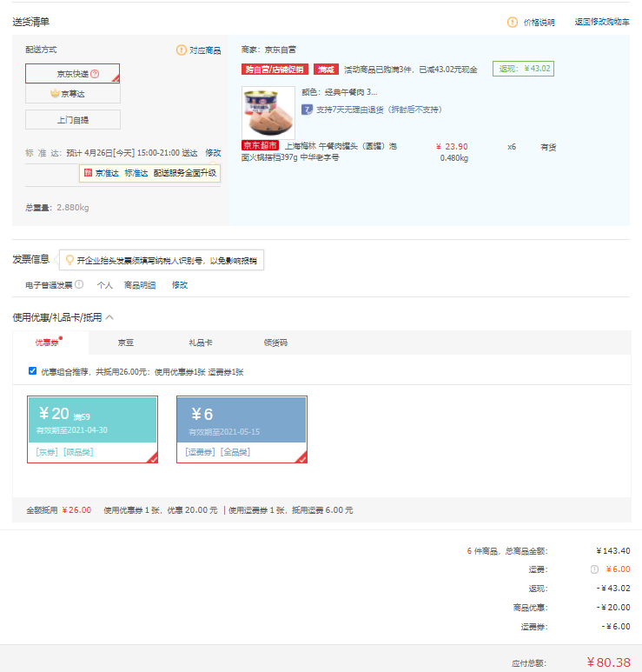This screenshot has width=642, height=672.
Task: Click the shipping fee info icon beside ¥6.00
Action: click(x=594, y=569)
